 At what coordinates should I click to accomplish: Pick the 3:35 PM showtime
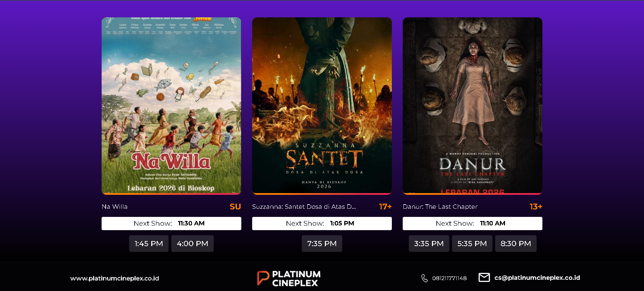click(x=429, y=244)
